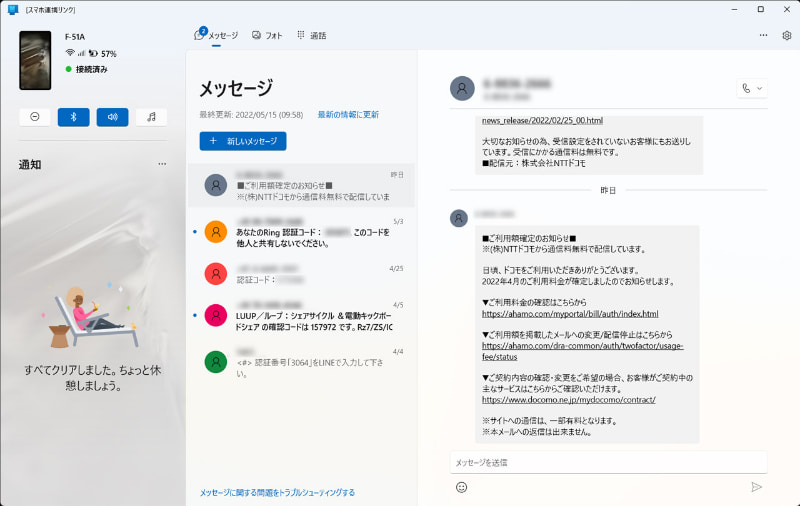Toggle Do Not Disturb on the phone
The image size is (800, 506).
point(35,117)
